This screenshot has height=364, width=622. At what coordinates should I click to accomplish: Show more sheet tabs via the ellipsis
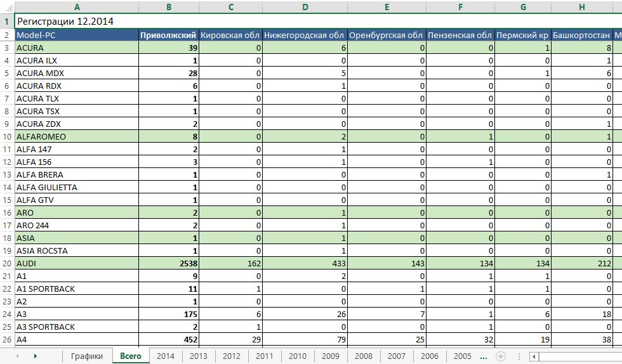(483, 356)
